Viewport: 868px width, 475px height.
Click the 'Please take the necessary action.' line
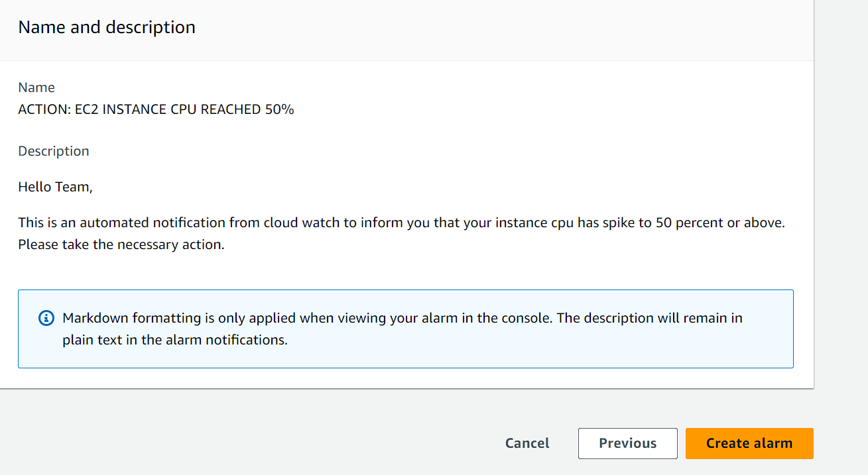tap(121, 244)
